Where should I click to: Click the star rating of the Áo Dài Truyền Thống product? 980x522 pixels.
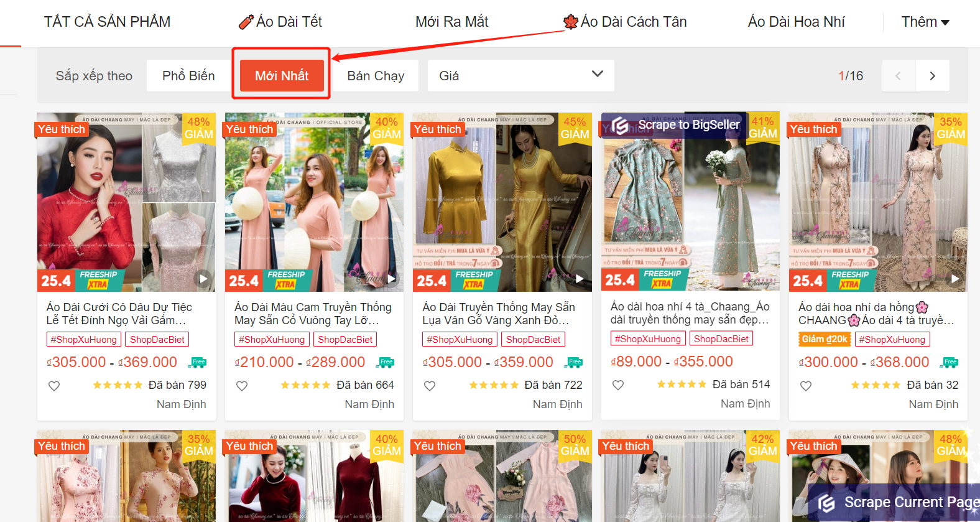[494, 385]
